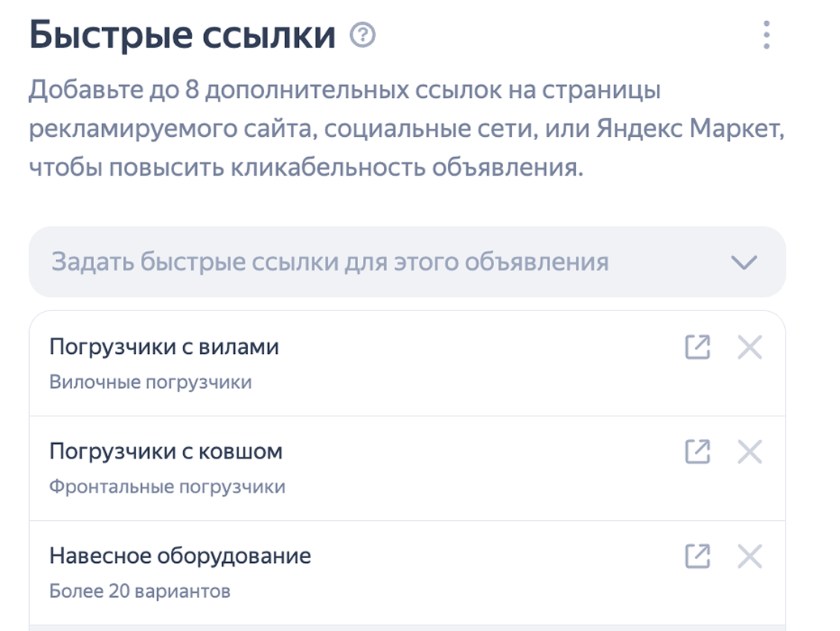Click the Более 20 вариантов description text
The height and width of the screenshot is (631, 840).
pyautogui.click(x=140, y=590)
